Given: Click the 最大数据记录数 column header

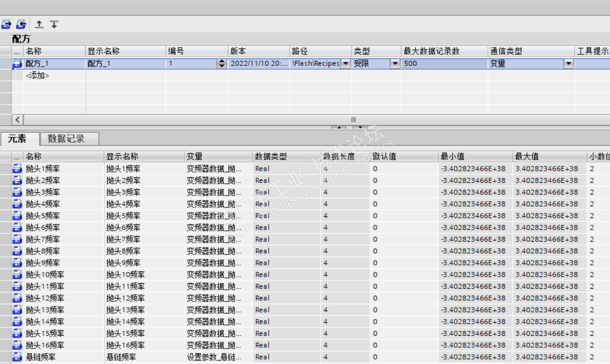Looking at the screenshot, I should pos(444,51).
